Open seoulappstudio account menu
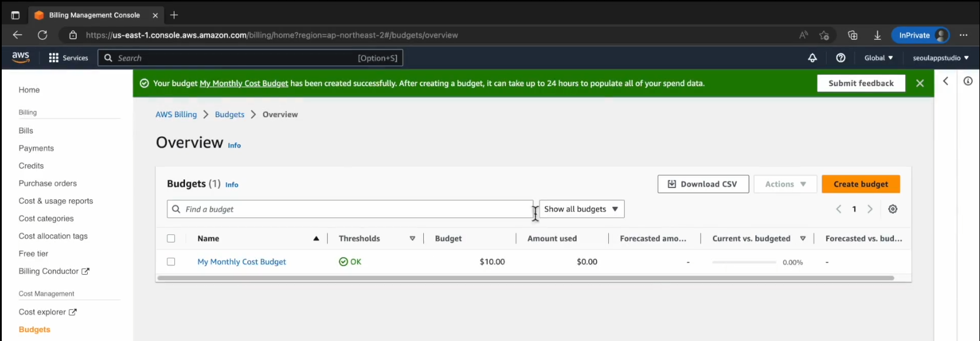 (941, 58)
